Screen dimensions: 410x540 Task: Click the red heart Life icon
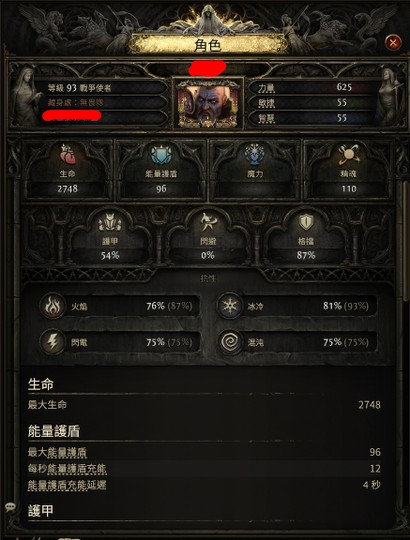click(x=68, y=154)
